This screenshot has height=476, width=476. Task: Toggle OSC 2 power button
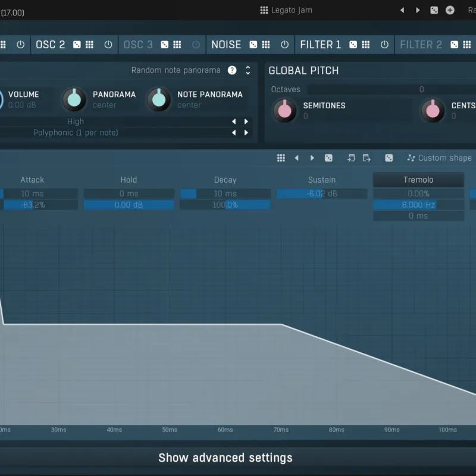[108, 45]
